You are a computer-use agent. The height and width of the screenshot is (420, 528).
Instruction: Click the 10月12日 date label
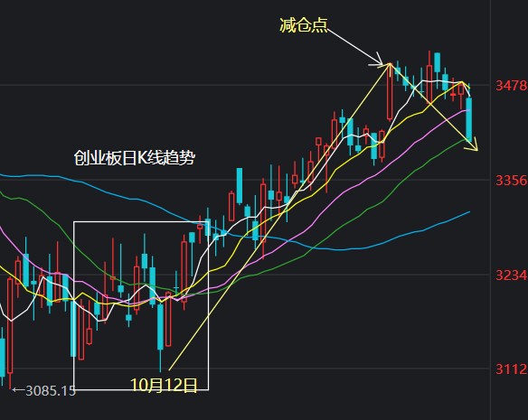[x=164, y=385]
